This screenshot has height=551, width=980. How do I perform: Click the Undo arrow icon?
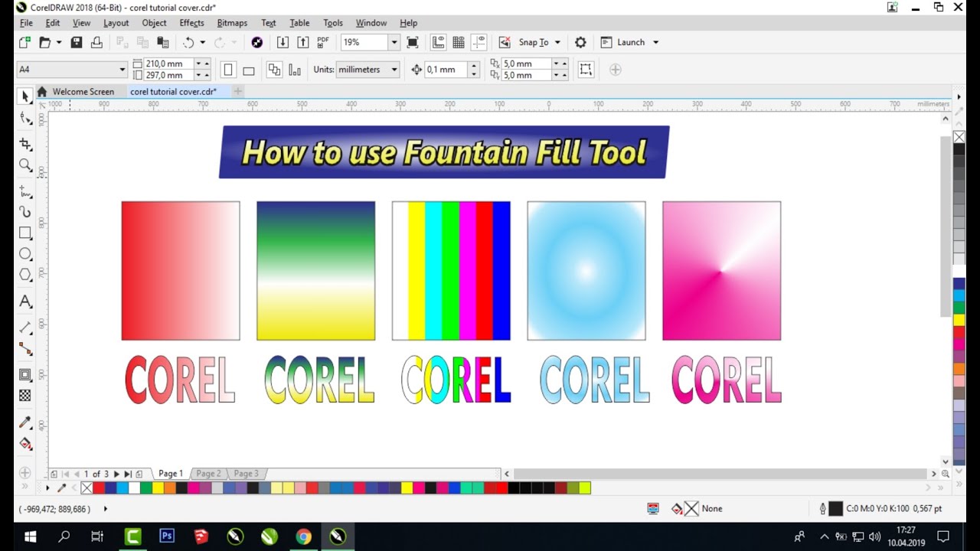coord(188,43)
